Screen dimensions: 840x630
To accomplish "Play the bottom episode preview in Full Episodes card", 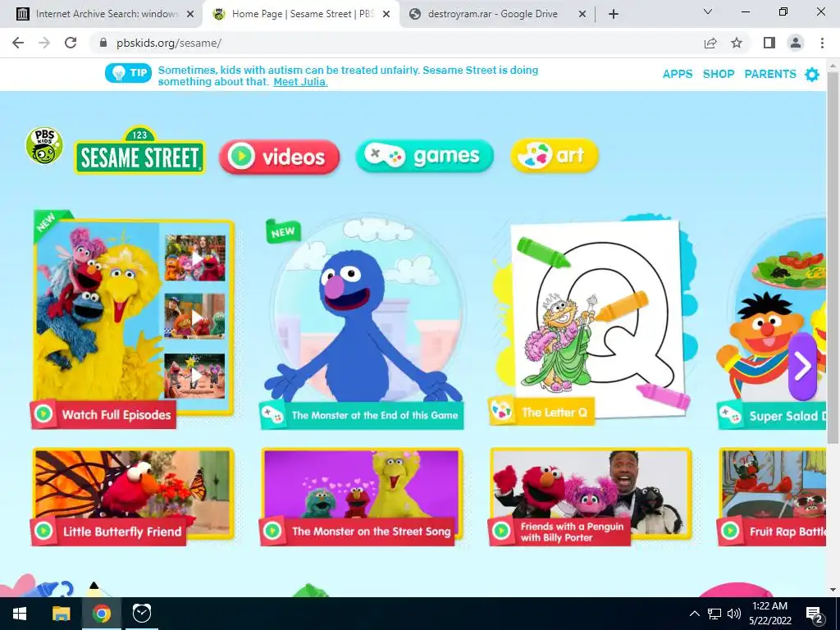I will pyautogui.click(x=195, y=376).
